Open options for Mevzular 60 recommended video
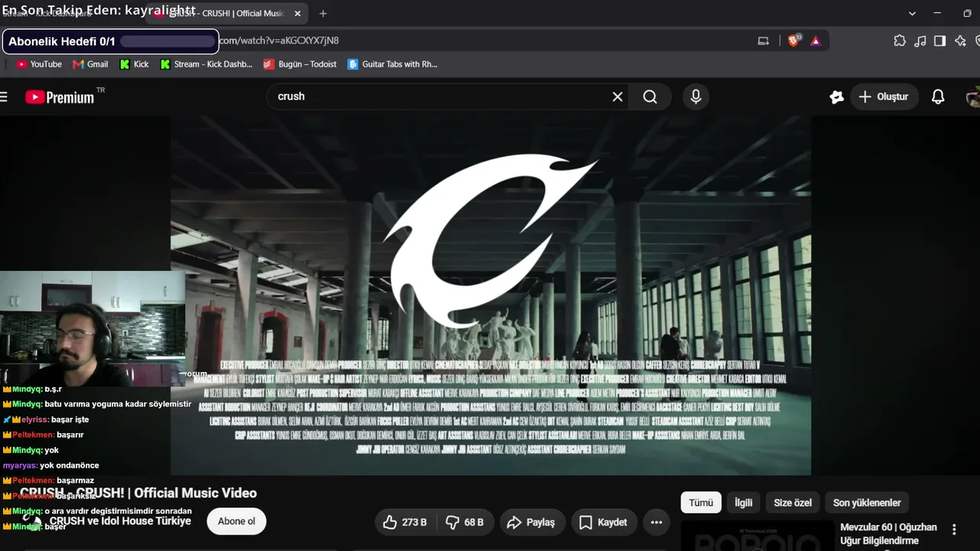The width and height of the screenshot is (980, 551). coord(954,530)
